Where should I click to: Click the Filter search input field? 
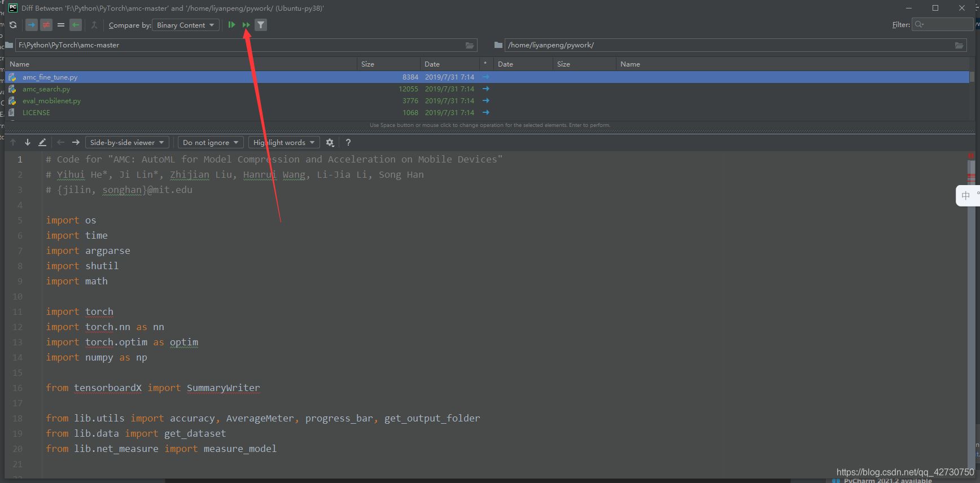947,24
